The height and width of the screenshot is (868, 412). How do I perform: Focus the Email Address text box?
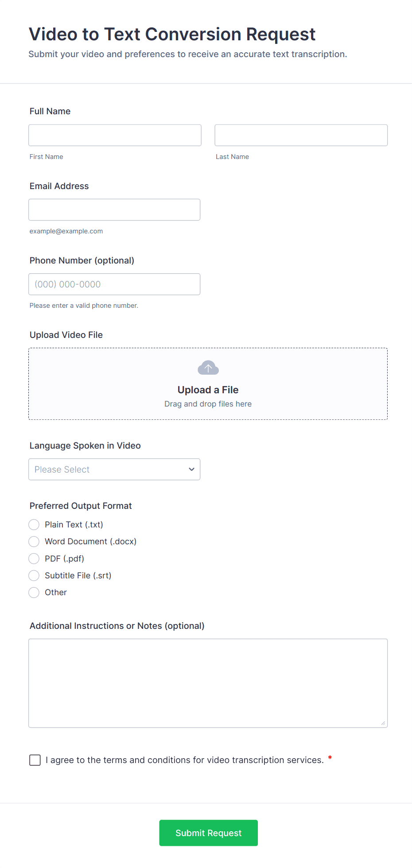point(114,210)
